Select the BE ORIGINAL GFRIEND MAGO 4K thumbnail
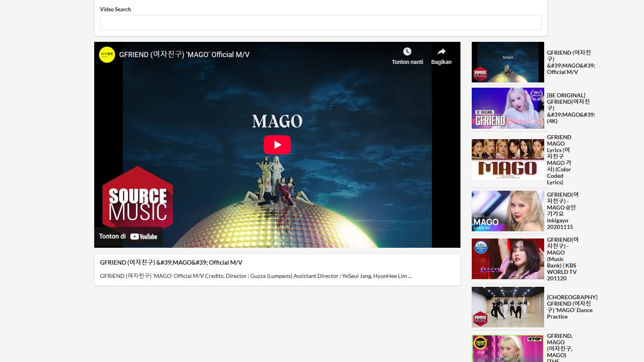 click(x=508, y=108)
